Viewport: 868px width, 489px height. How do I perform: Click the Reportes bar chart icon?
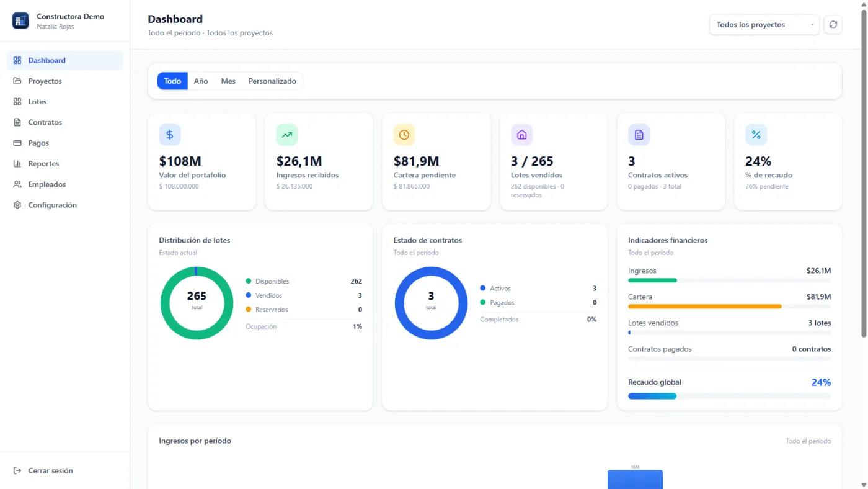coord(17,164)
